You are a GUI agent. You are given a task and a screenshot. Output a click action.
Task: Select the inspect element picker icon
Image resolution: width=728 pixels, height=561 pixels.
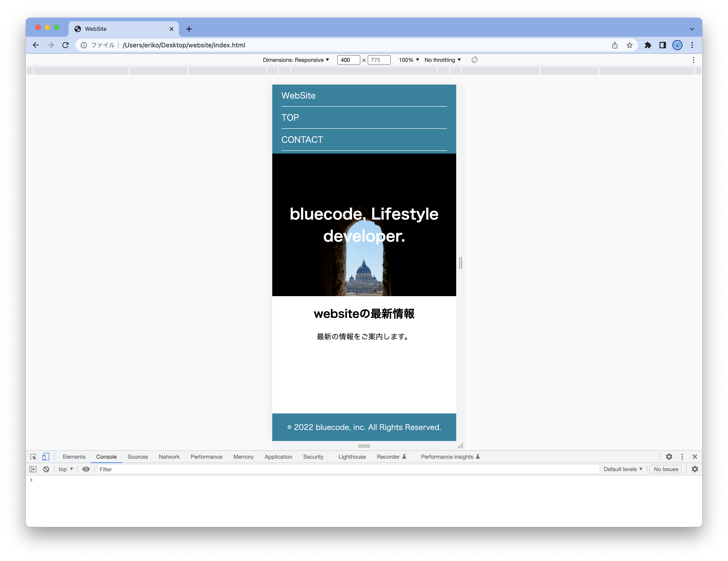coord(33,457)
